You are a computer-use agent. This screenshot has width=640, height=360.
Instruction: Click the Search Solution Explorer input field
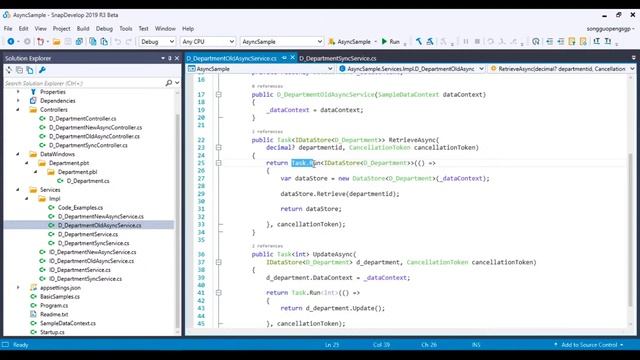[x=84, y=83]
